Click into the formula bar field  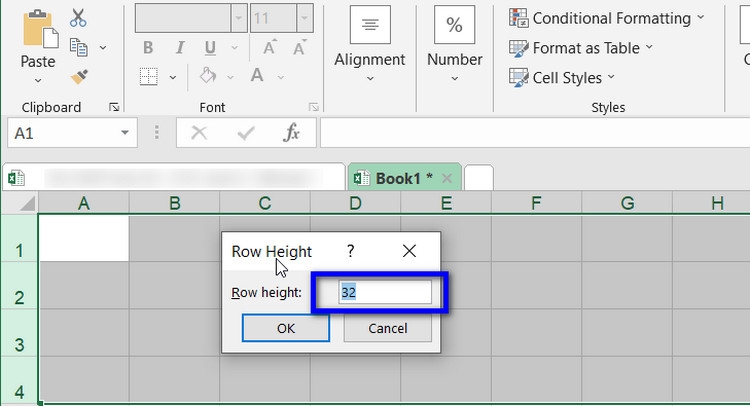coord(535,133)
